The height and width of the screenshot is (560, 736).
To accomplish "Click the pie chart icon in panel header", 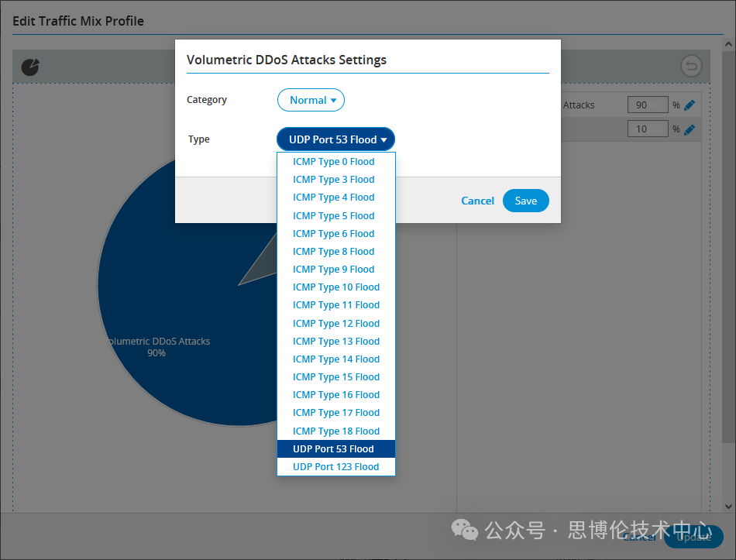I will click(30, 67).
